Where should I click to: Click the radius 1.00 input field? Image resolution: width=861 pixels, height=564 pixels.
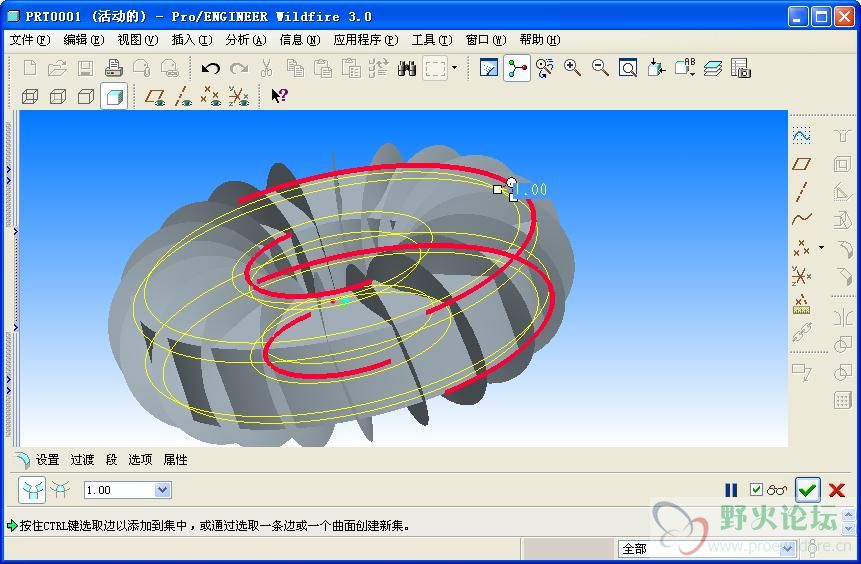click(120, 489)
